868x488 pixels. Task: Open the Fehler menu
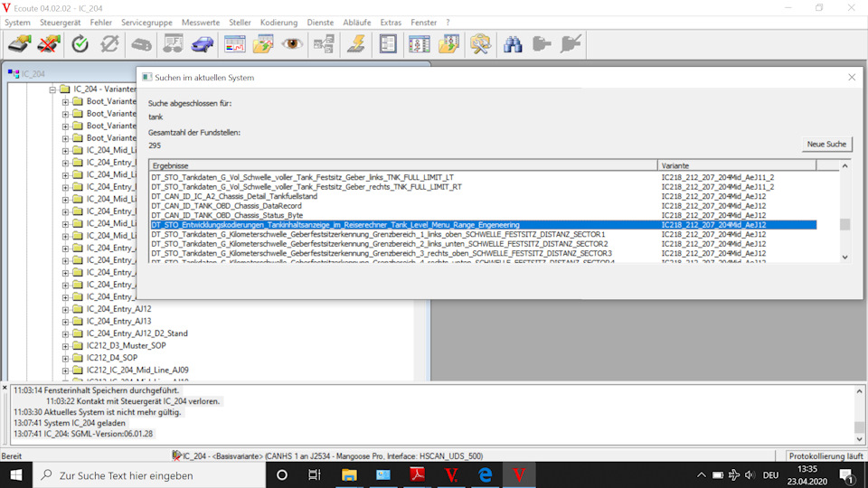[100, 23]
